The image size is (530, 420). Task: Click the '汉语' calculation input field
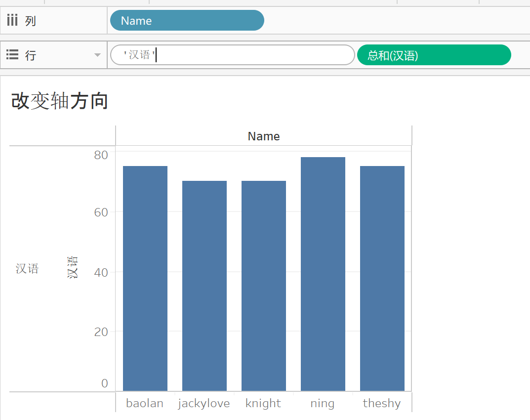click(232, 55)
